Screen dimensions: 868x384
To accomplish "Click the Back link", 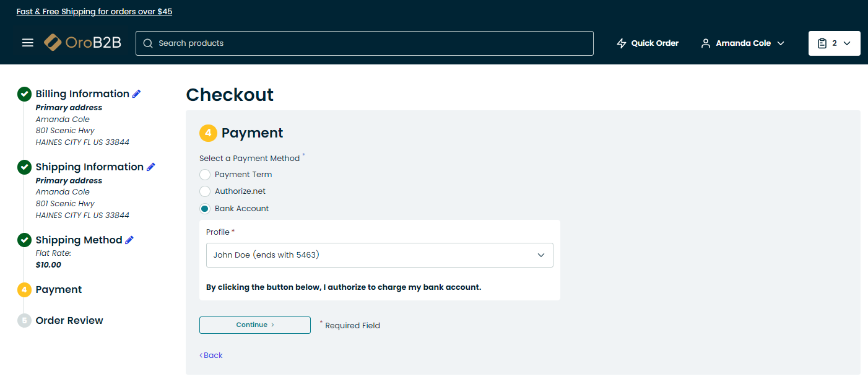I will coord(211,356).
